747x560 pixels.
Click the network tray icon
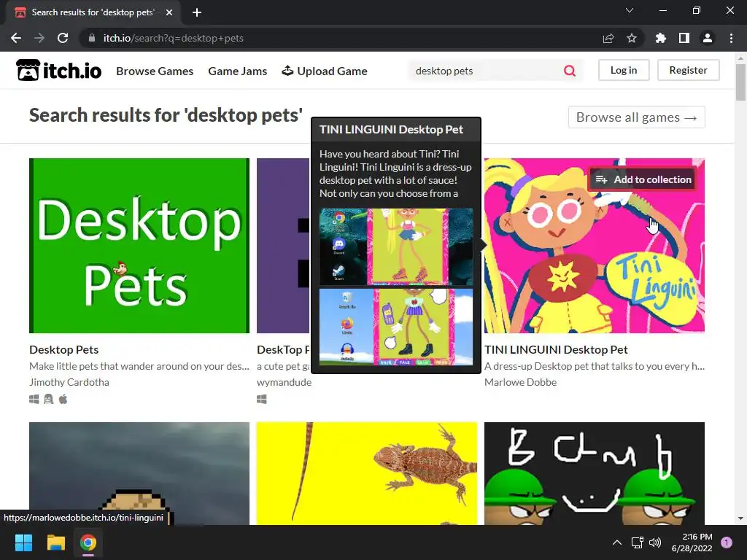[x=637, y=542]
